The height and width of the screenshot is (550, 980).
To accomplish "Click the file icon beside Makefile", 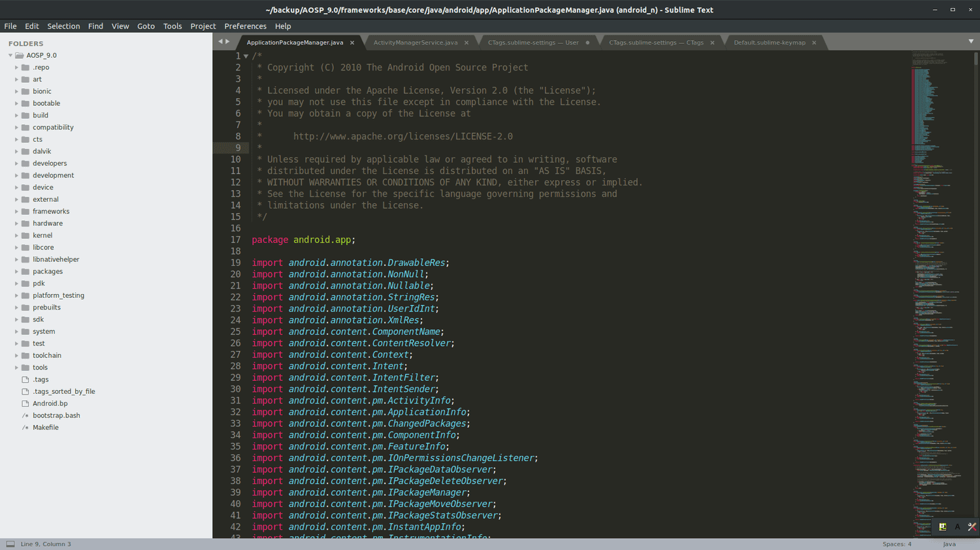I will [x=25, y=427].
